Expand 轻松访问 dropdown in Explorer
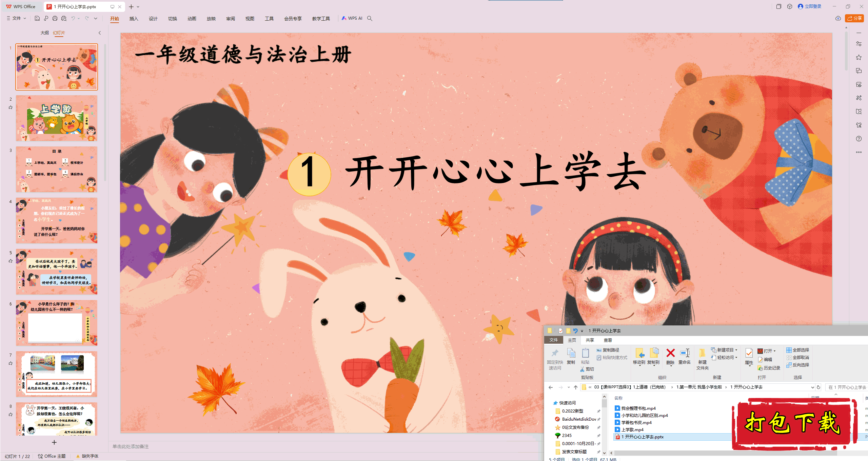This screenshot has height=461, width=868. tap(736, 357)
